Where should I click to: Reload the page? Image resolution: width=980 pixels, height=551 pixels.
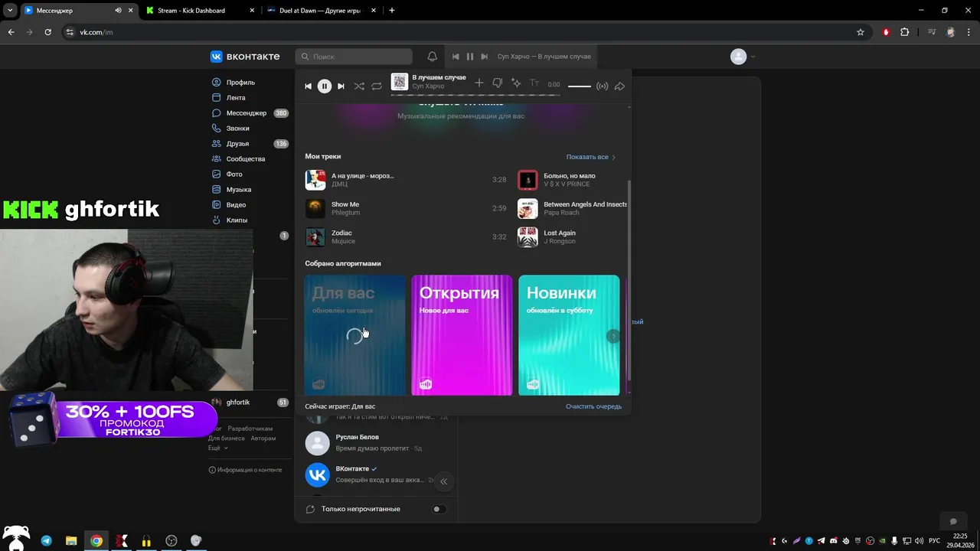47,32
